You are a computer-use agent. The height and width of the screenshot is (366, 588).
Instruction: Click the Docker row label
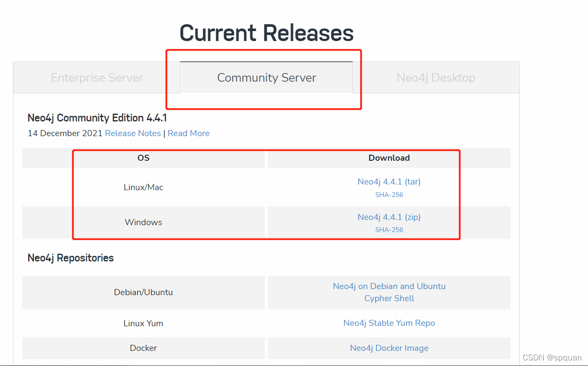pyautogui.click(x=143, y=348)
